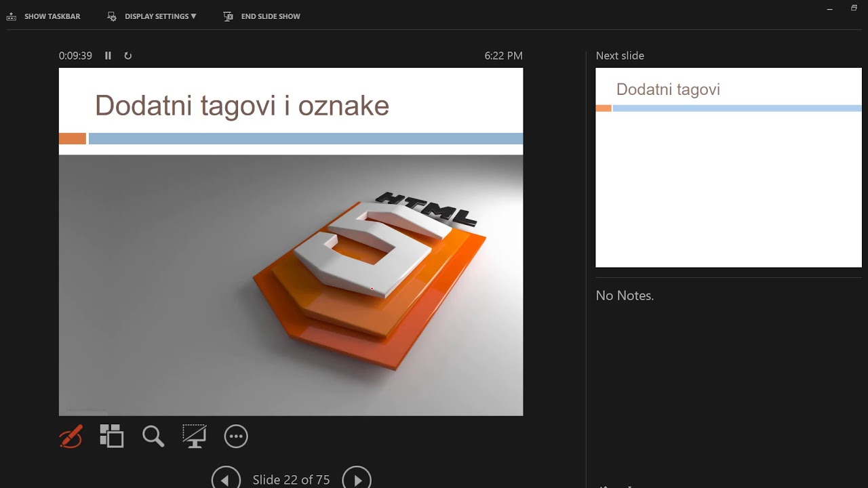Click the Show Taskbar button

tap(43, 16)
